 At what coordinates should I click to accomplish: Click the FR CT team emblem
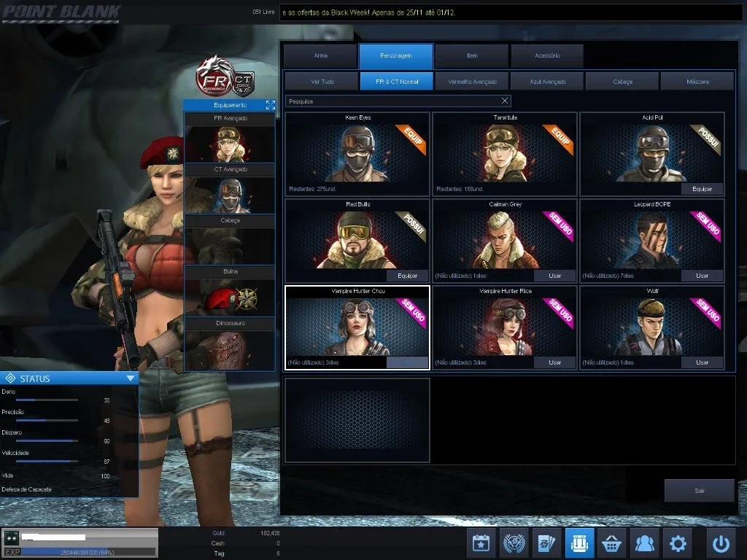coord(225,77)
